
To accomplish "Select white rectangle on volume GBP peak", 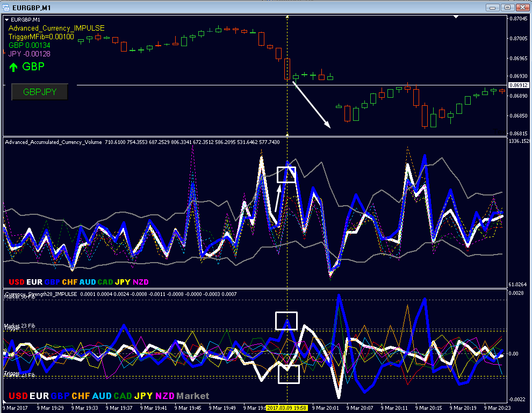I will click(286, 175).
